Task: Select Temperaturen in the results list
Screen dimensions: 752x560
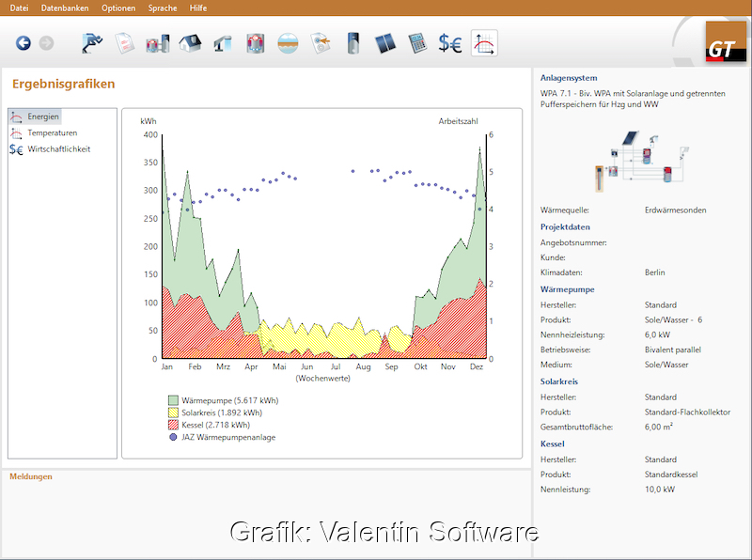Action: [x=52, y=132]
